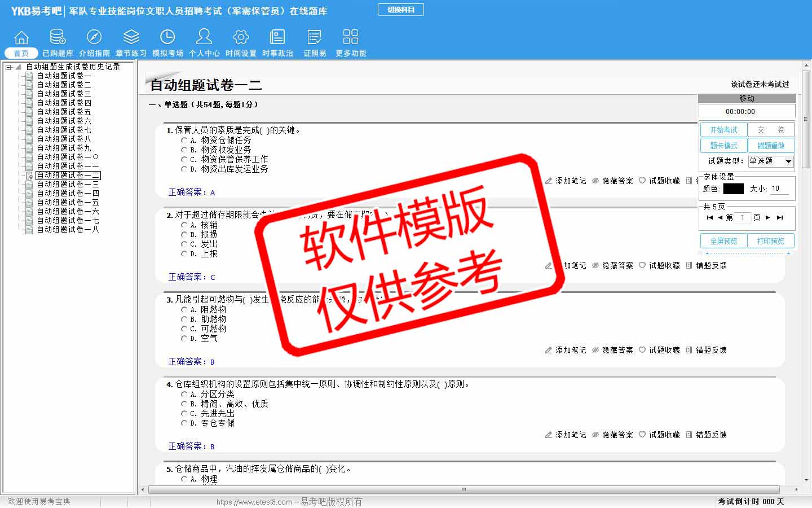Click the font size 大小 input field

pos(779,189)
